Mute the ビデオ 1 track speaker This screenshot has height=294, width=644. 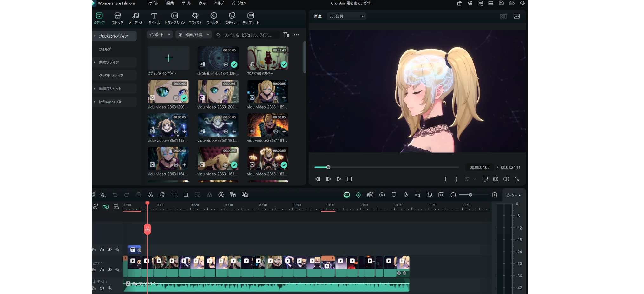102,270
